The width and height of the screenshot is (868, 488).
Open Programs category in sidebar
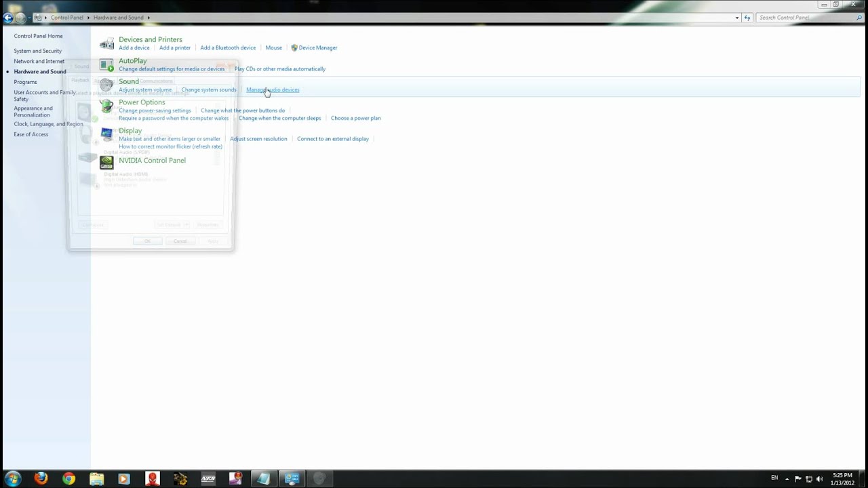(25, 82)
